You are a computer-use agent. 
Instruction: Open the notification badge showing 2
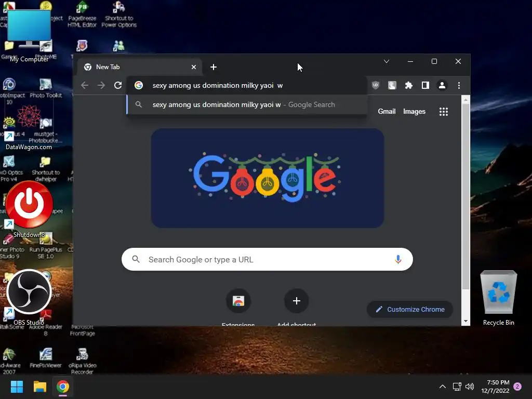(517, 387)
